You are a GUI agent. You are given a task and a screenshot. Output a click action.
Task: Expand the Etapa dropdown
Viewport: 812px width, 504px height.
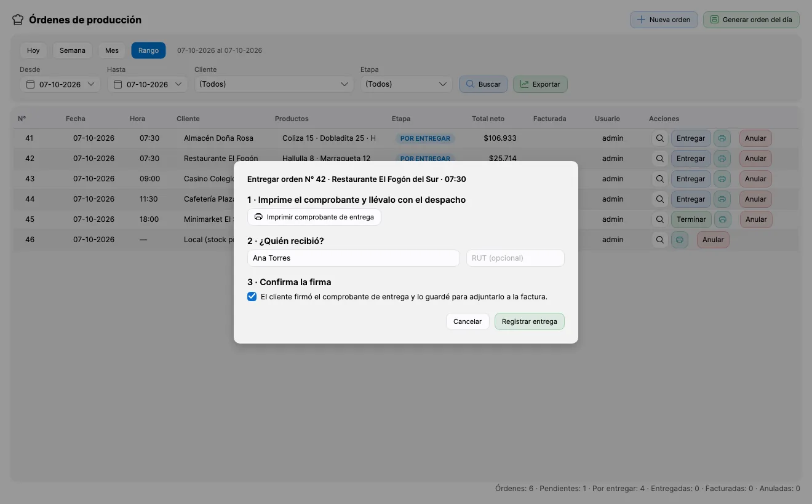(x=406, y=84)
